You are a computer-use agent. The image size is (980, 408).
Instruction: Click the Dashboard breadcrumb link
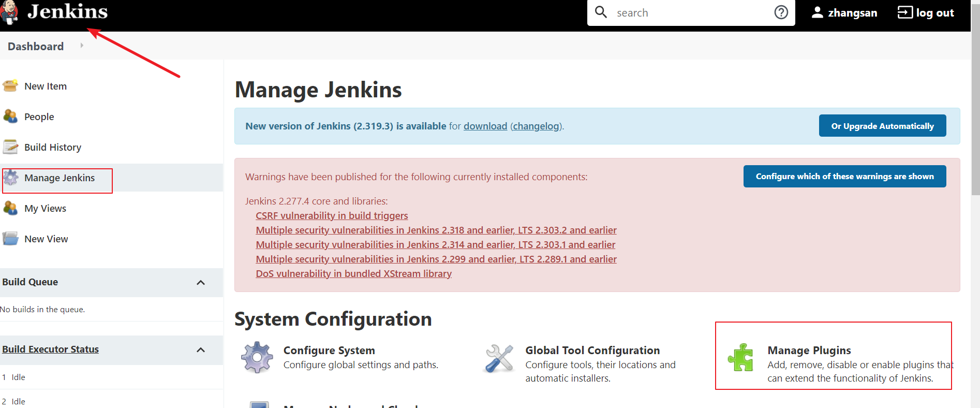coord(36,47)
